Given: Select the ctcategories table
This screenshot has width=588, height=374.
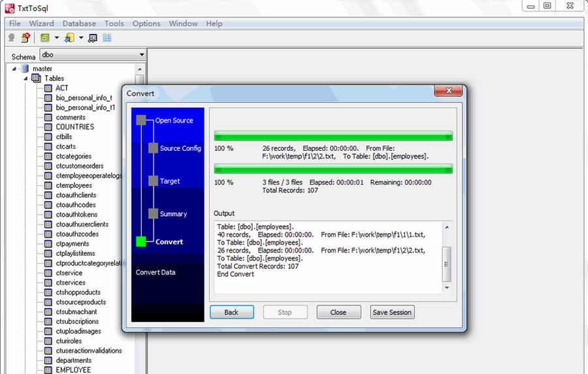Looking at the screenshot, I should coord(73,156).
